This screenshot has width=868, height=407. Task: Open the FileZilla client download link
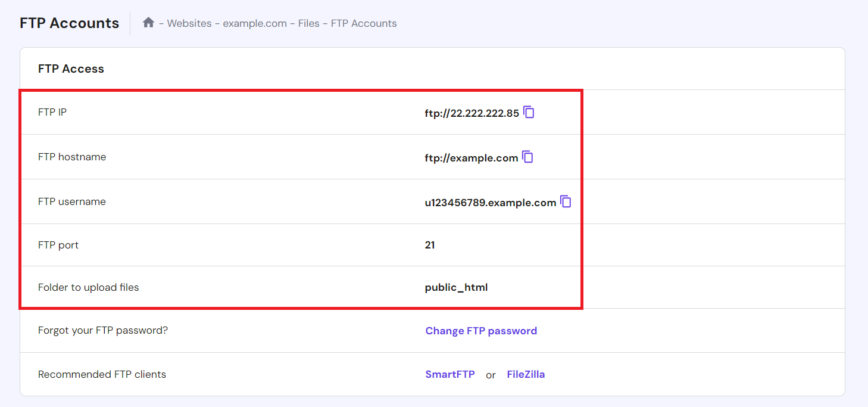(526, 374)
